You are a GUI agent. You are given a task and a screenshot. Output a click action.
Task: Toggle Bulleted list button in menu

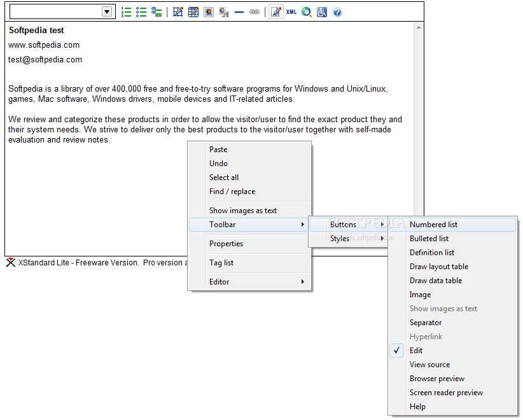pos(452,239)
